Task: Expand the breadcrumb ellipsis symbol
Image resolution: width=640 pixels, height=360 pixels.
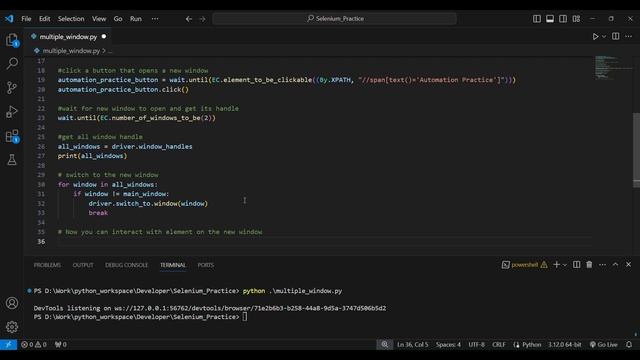Action: (110, 51)
